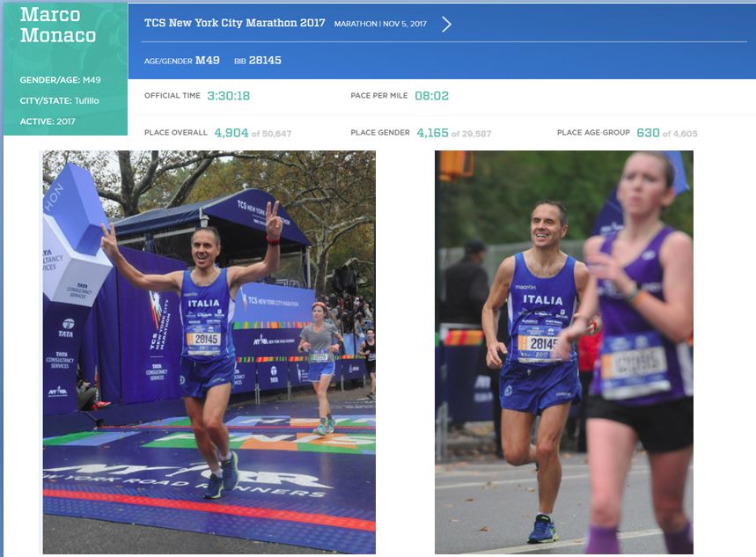Select Gender/Age: M49 in the green sidebar
The height and width of the screenshot is (557, 756).
point(60,80)
